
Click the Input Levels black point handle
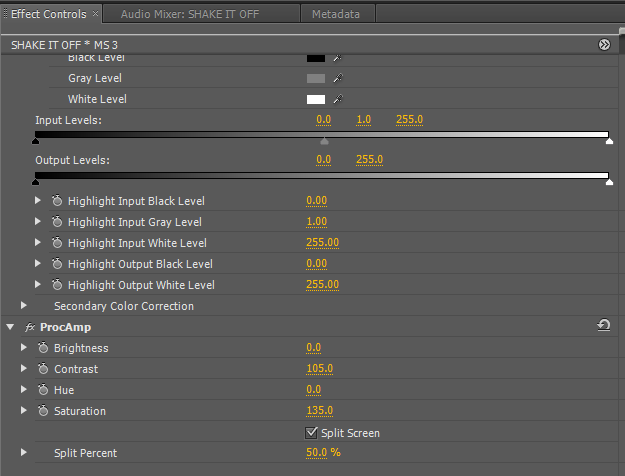click(x=35, y=141)
